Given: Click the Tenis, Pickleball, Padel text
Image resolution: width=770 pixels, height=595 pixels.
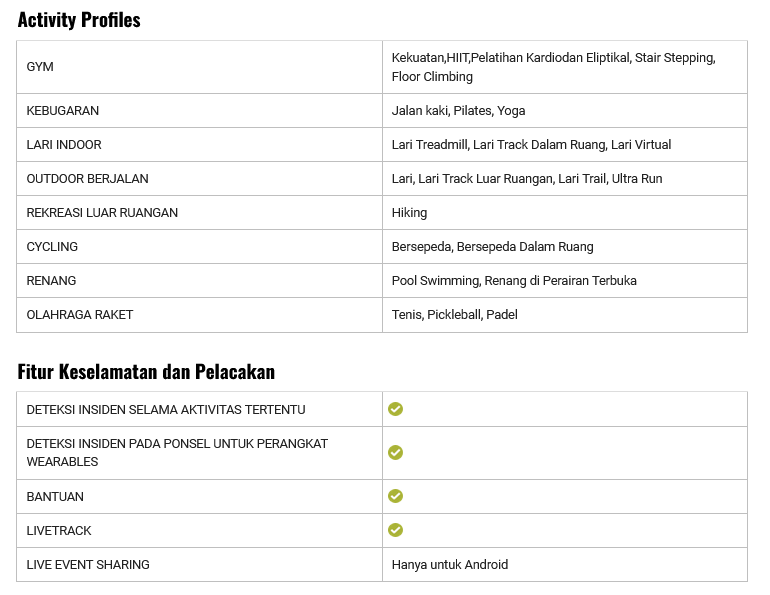Looking at the screenshot, I should pyautogui.click(x=454, y=315).
